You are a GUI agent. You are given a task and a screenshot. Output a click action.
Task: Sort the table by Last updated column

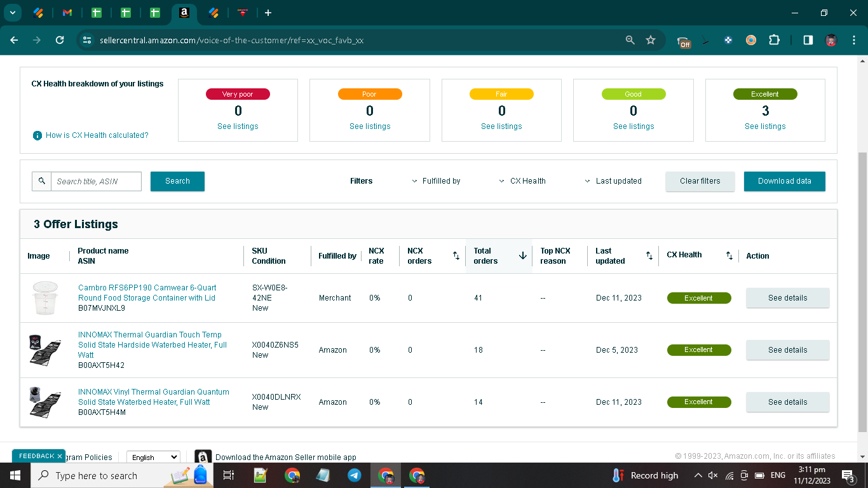pos(649,256)
